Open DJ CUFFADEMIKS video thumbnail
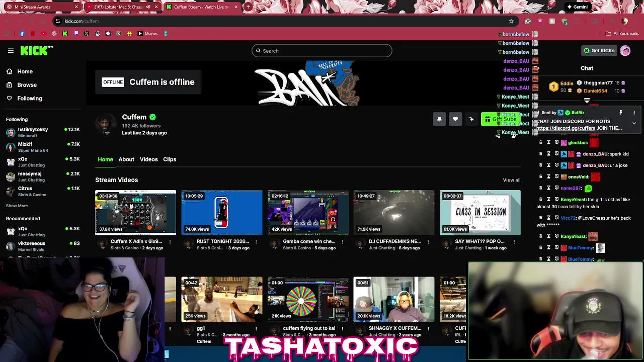This screenshot has height=362, width=644. coord(394,213)
